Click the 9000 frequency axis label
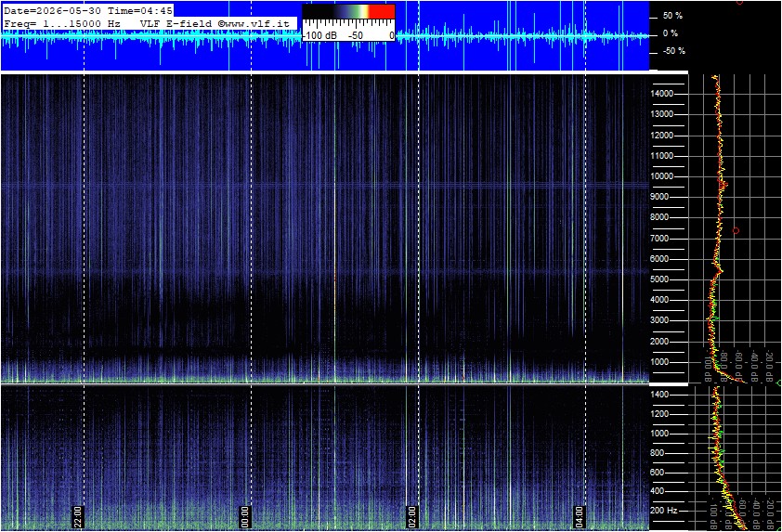The image size is (782, 532). (x=659, y=197)
